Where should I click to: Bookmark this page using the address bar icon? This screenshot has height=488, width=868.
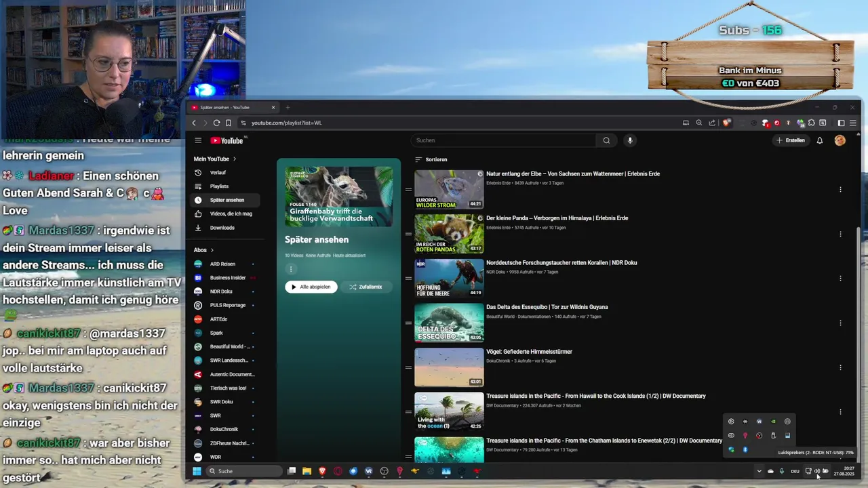click(229, 123)
